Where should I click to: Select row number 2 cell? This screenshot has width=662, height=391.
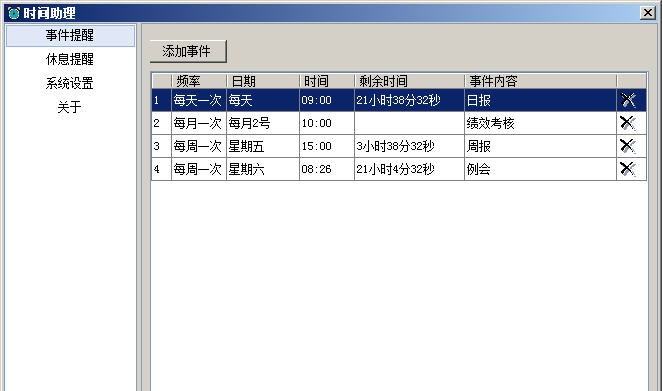[x=161, y=123]
